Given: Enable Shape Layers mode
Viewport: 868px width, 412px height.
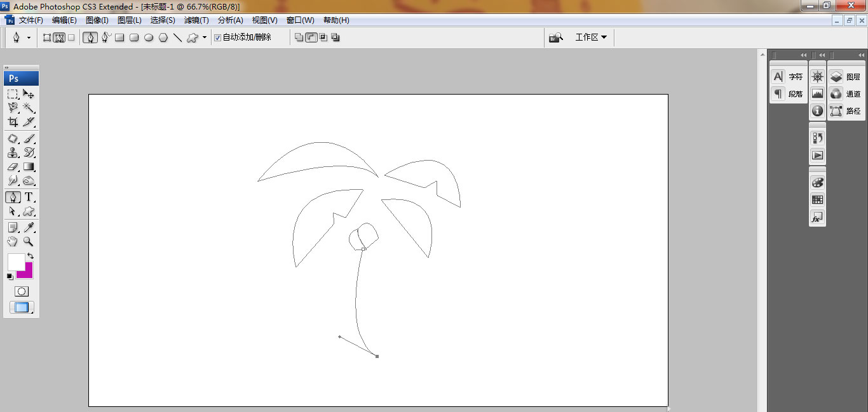Looking at the screenshot, I should pos(47,37).
